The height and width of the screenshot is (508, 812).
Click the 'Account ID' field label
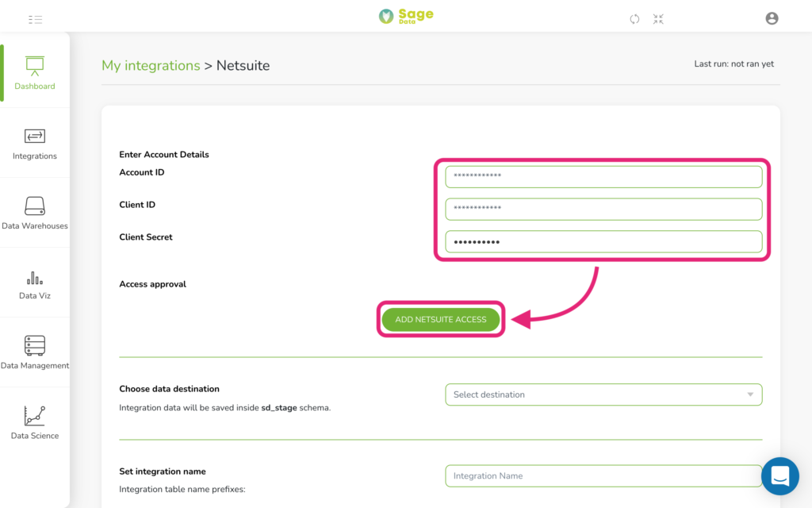142,172
